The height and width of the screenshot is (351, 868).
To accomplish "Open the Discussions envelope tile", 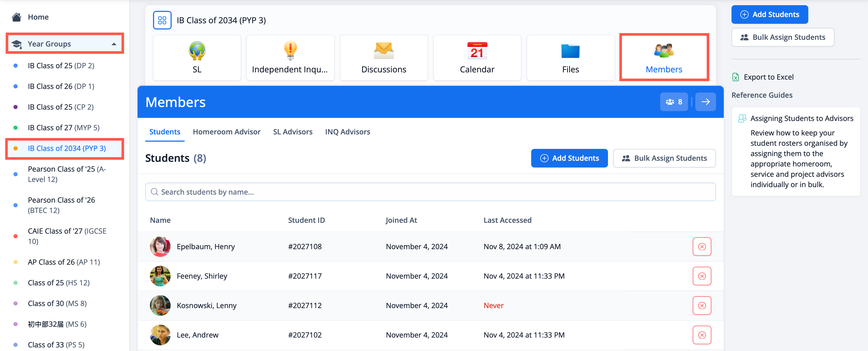I will click(383, 57).
